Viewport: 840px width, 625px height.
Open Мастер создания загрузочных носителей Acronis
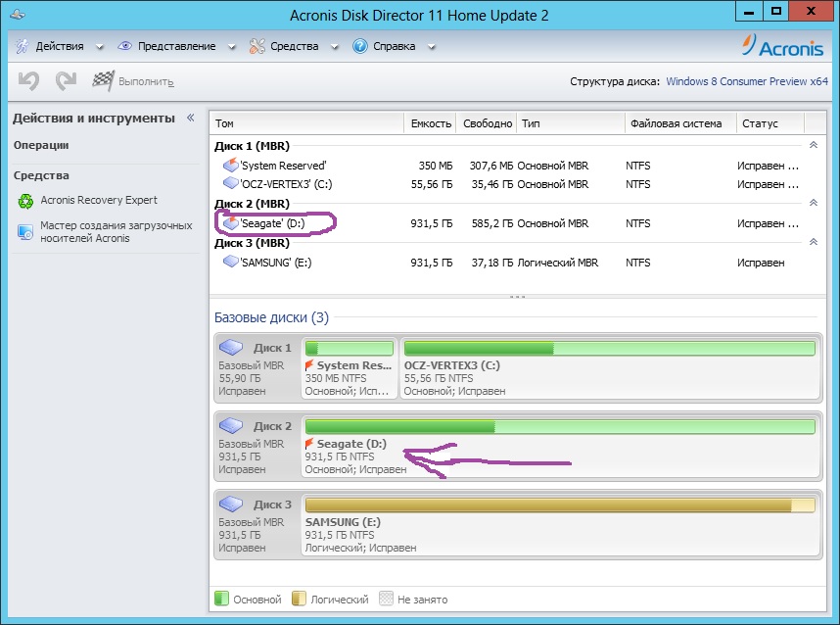pyautogui.click(x=117, y=232)
